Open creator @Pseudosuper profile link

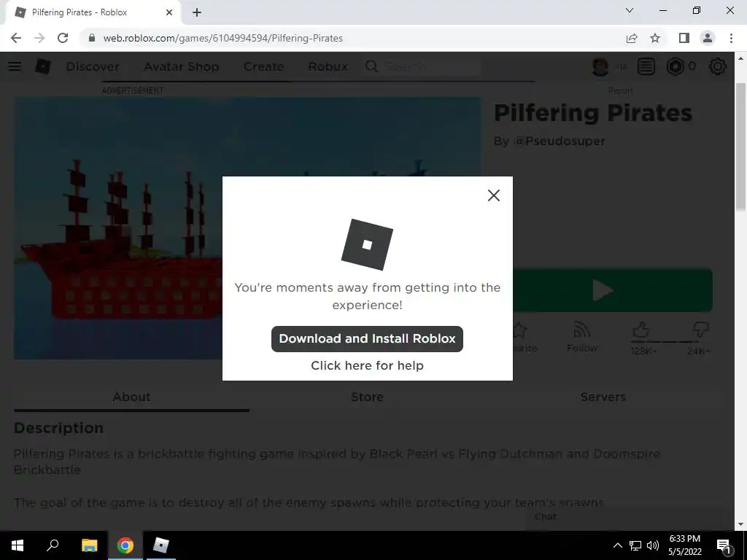coord(560,141)
